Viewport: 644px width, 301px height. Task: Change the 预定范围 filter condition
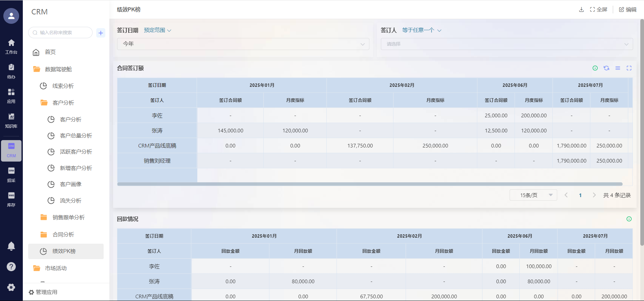[157, 30]
